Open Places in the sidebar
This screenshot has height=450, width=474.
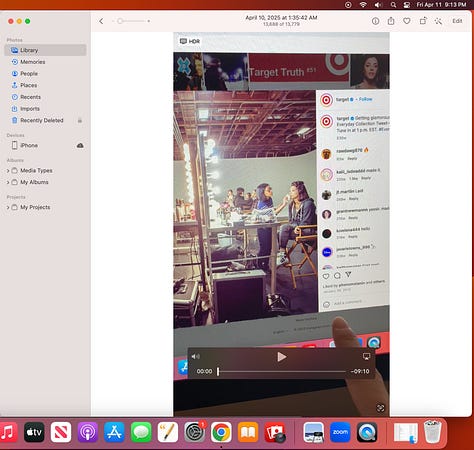click(28, 85)
